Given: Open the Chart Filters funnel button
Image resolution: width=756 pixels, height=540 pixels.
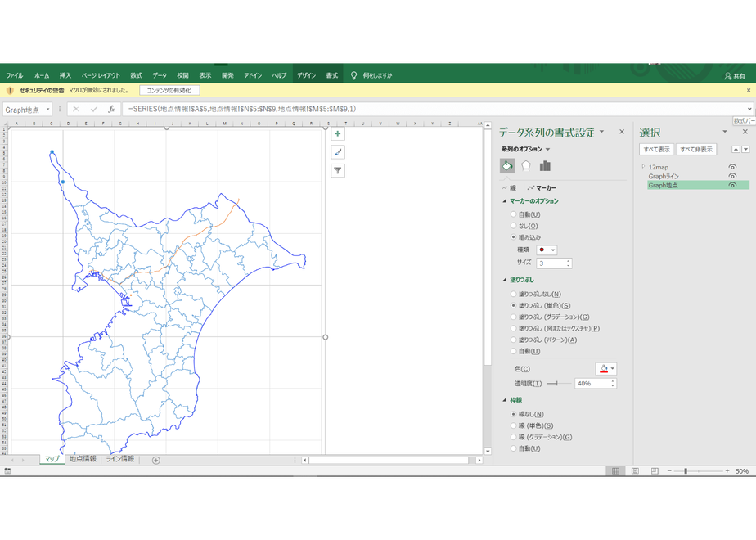Looking at the screenshot, I should click(337, 170).
